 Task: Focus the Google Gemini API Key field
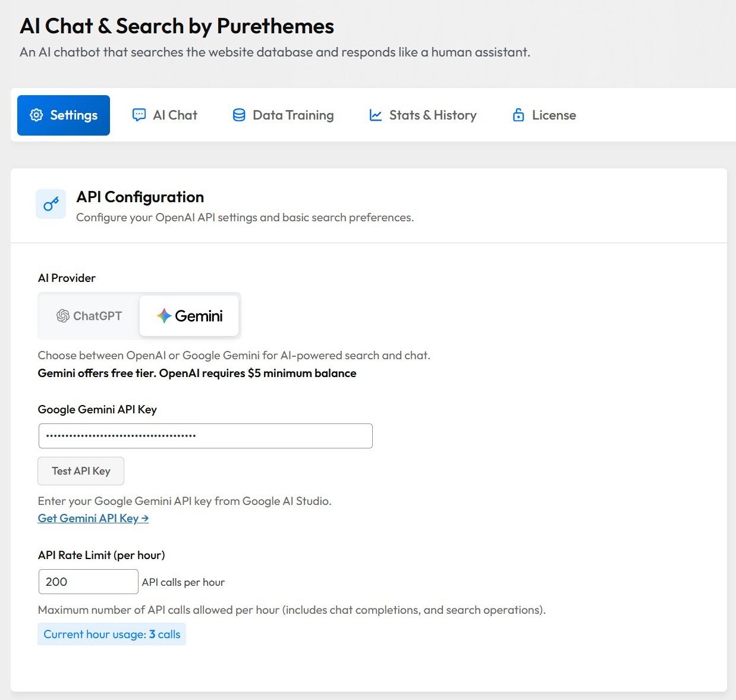(x=205, y=436)
